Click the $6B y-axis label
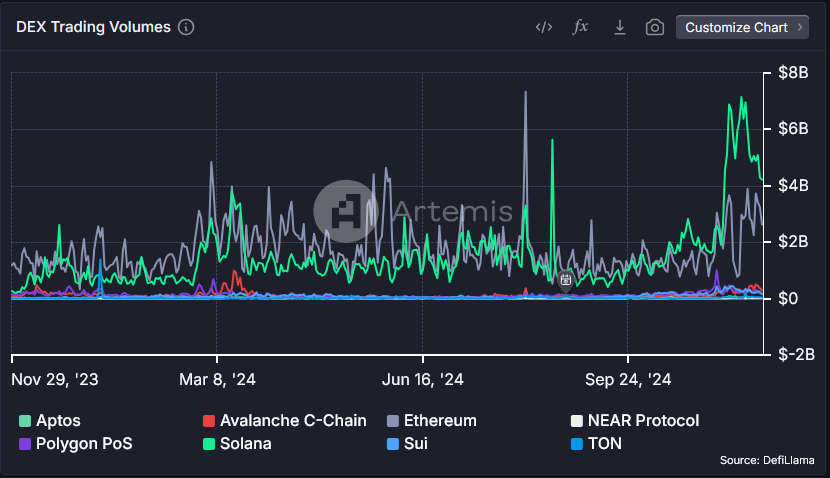 (793, 129)
